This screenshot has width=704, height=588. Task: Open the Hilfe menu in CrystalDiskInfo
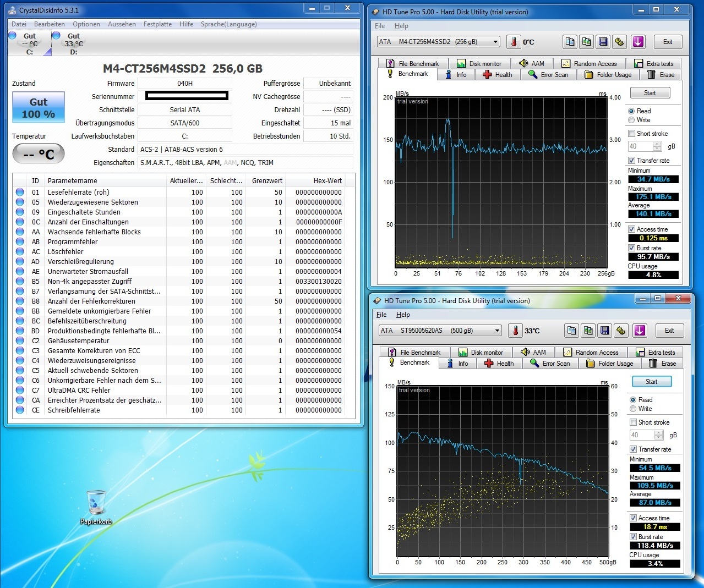click(186, 24)
